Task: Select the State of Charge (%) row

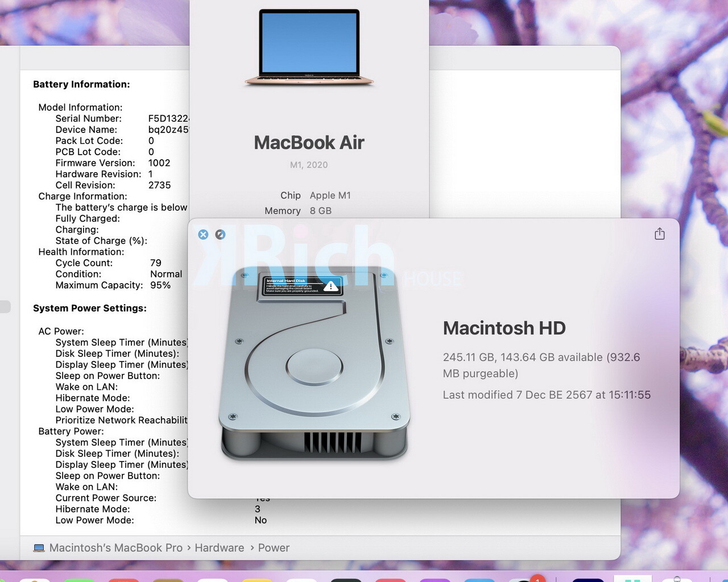Action: click(x=101, y=240)
